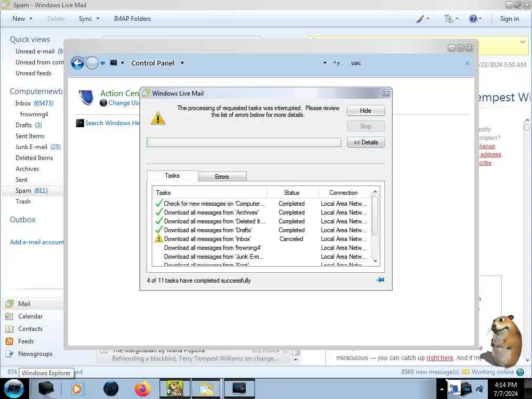
Task: Open the Inbox folder (65473)
Action: pos(34,103)
